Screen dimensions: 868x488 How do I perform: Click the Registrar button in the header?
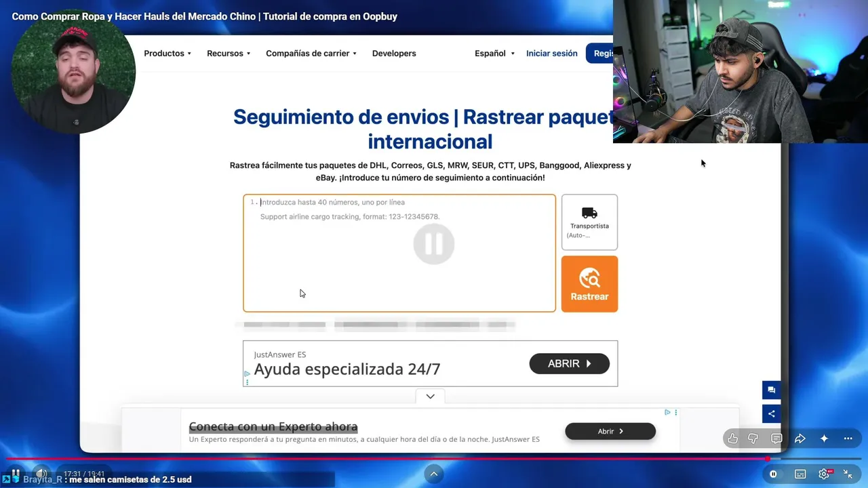coord(599,54)
